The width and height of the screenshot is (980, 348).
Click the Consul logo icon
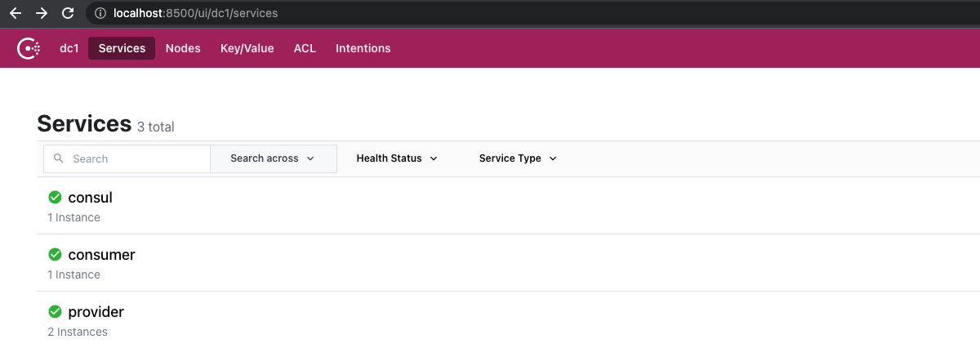coord(29,48)
